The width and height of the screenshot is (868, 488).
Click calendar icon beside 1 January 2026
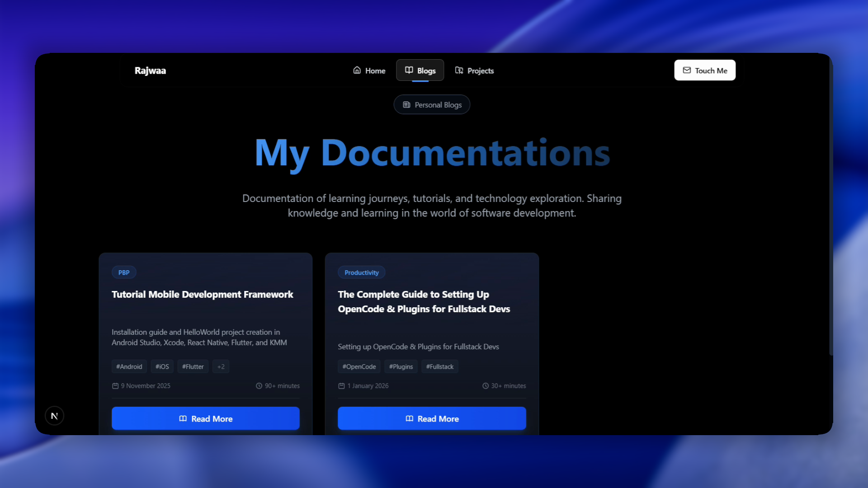pyautogui.click(x=341, y=386)
